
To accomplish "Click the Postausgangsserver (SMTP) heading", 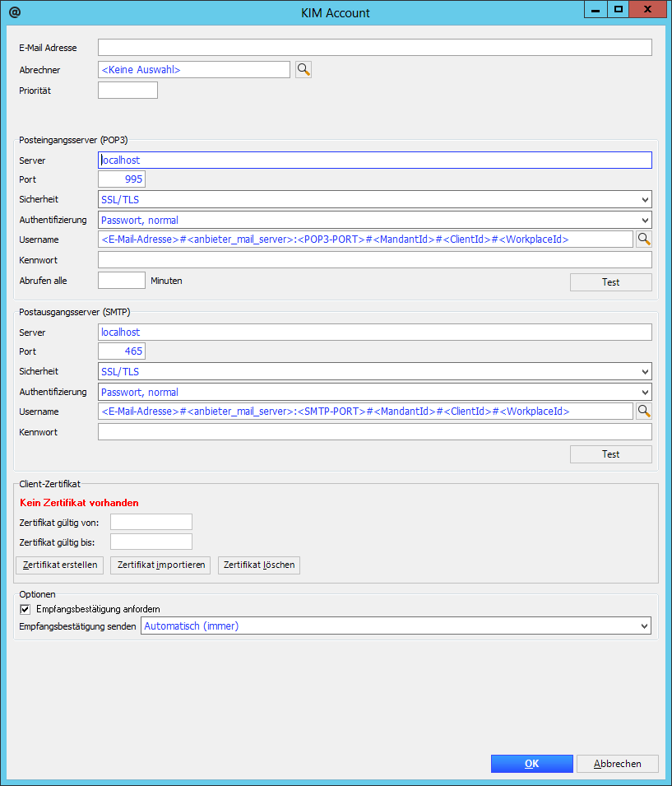I will pos(75,312).
